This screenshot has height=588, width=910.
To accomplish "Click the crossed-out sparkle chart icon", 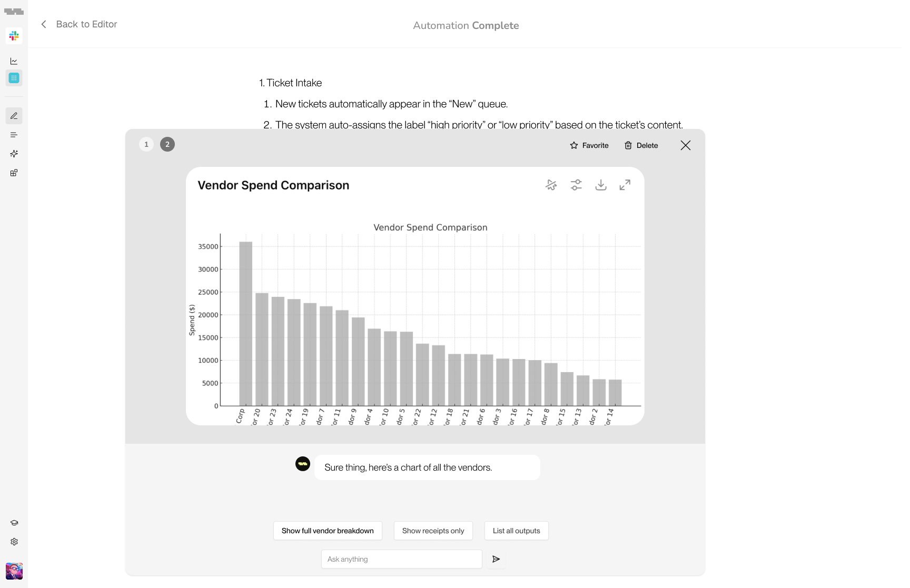I will 551,185.
